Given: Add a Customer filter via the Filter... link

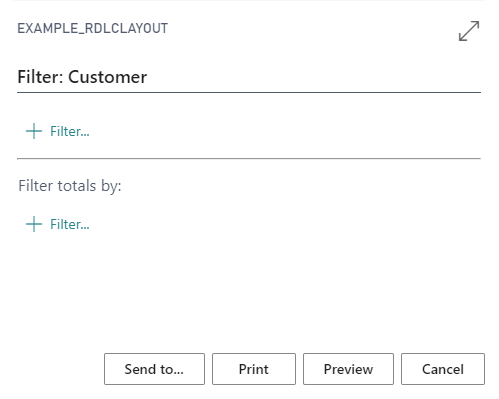Looking at the screenshot, I should [70, 131].
